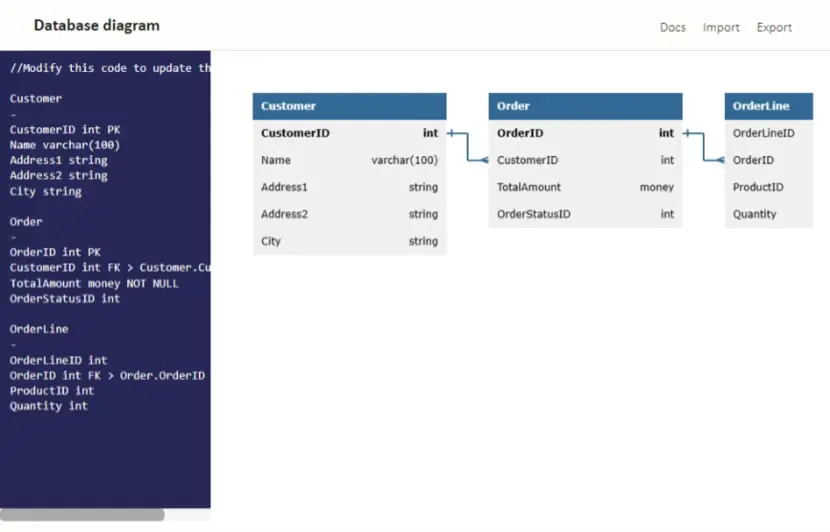Image resolution: width=830 pixels, height=532 pixels.
Task: Click the Quantity row in OrderLine table
Action: (x=769, y=214)
